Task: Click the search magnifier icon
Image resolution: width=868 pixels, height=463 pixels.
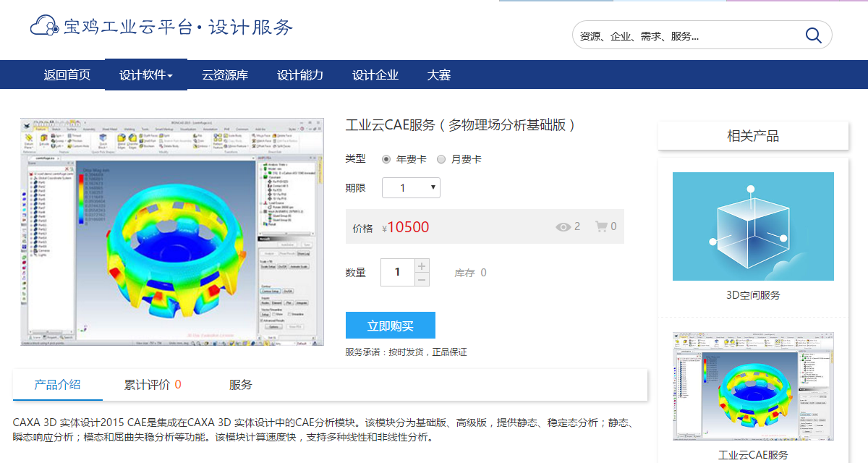Action: (x=814, y=35)
